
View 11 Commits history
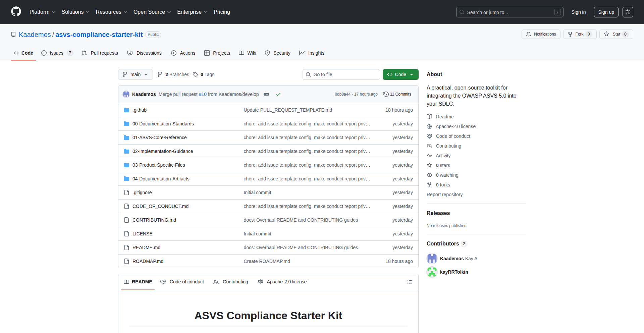coord(397,94)
